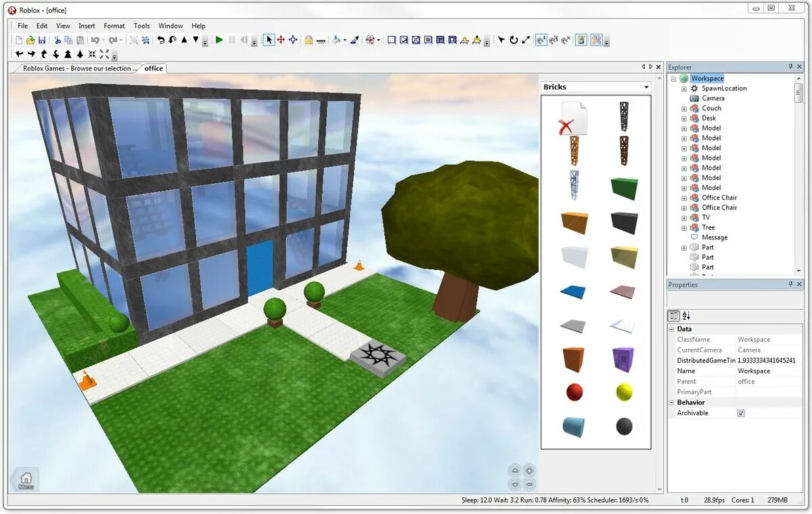Select the first Office Chair in Explorer
This screenshot has height=514, width=812.
pyautogui.click(x=719, y=197)
